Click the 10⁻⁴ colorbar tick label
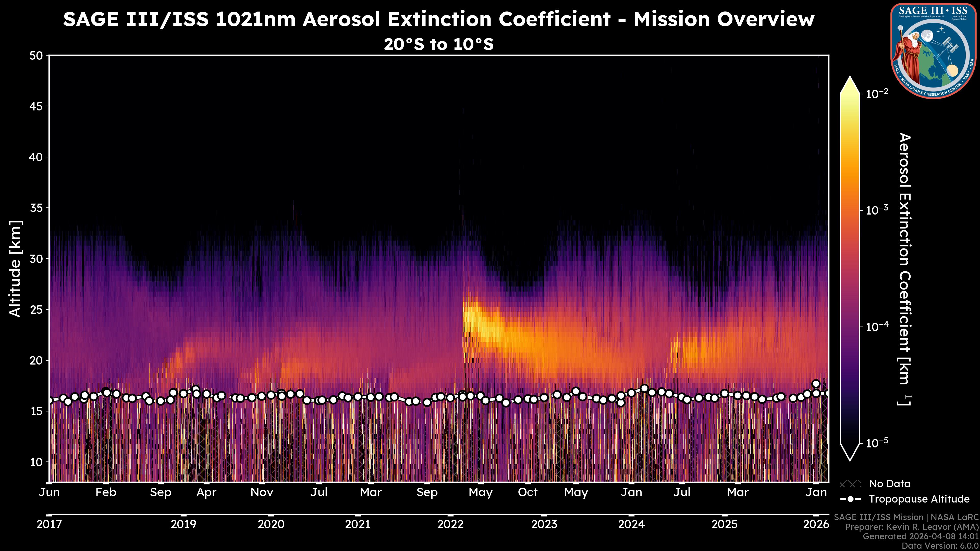Screen dimensions: 980x551 coord(877,327)
